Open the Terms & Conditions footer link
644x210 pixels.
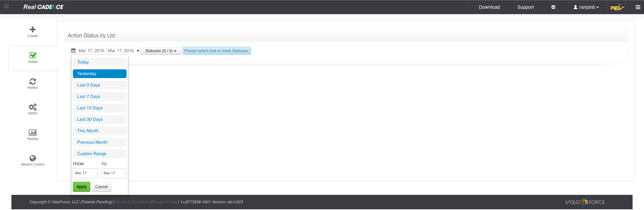click(x=133, y=202)
